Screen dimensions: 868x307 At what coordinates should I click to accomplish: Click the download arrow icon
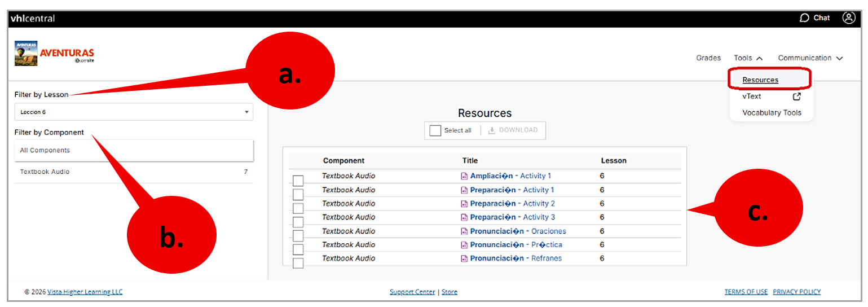tap(492, 130)
